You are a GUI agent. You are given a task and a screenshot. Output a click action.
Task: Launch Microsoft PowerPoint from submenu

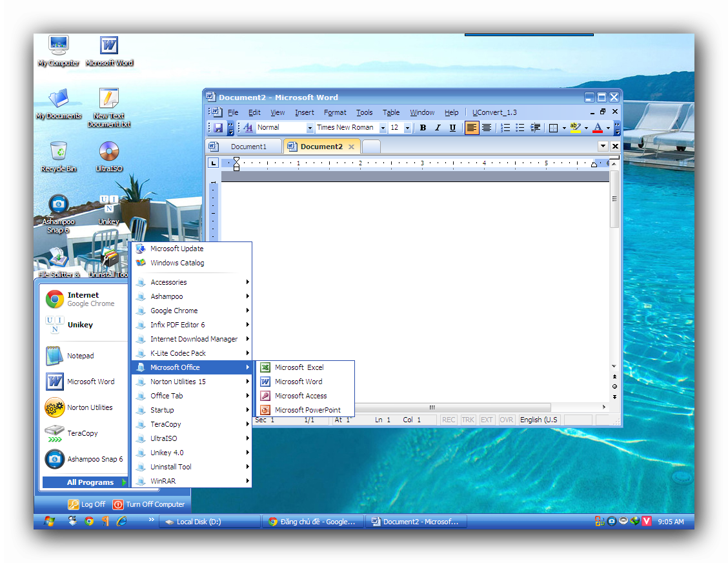pos(305,410)
